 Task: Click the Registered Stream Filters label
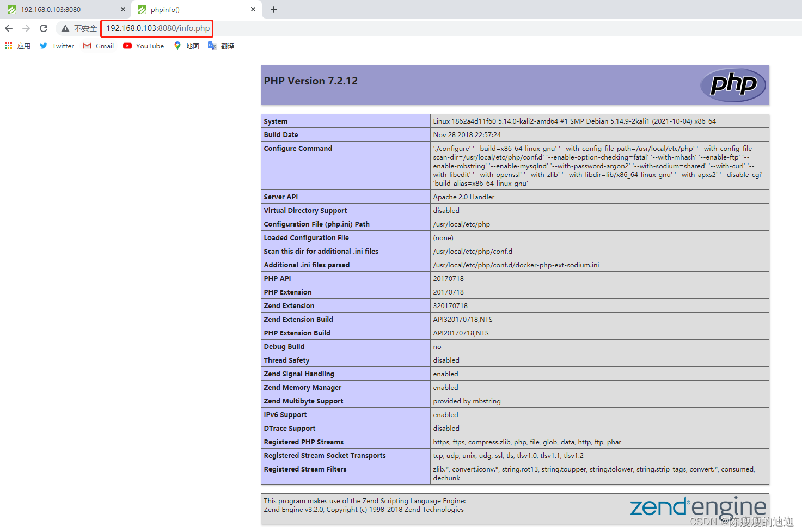305,469
